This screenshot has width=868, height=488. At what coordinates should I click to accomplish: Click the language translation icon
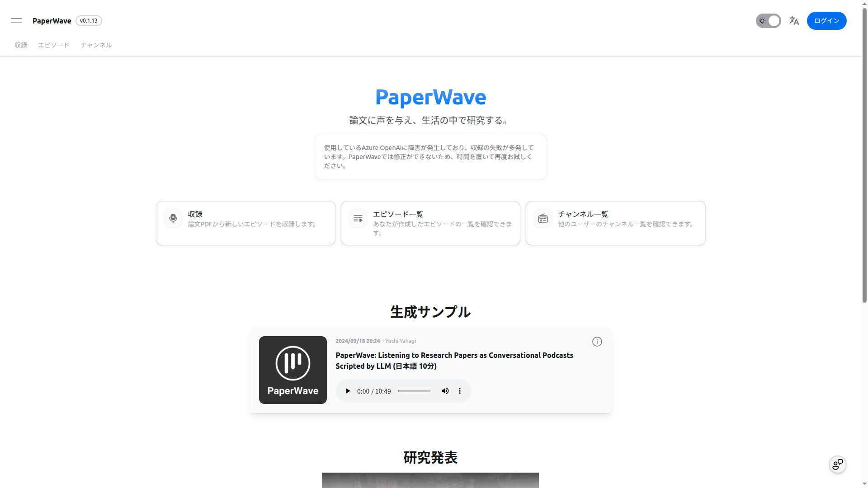[794, 21]
